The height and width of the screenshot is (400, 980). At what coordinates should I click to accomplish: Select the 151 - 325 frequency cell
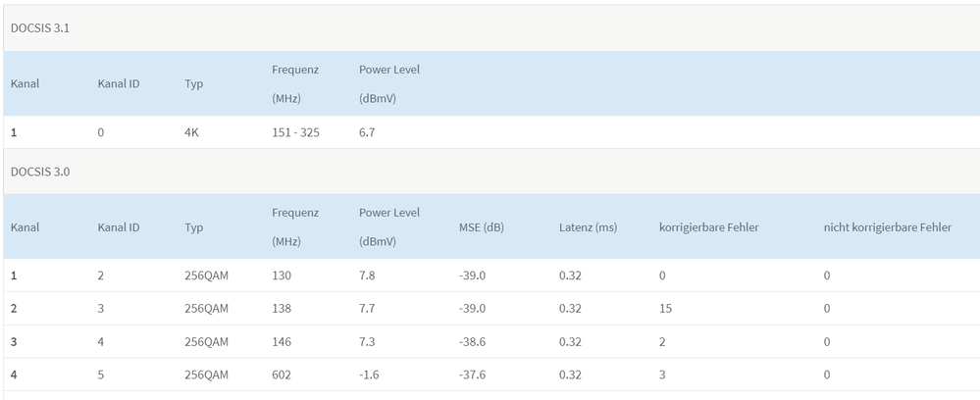point(295,132)
